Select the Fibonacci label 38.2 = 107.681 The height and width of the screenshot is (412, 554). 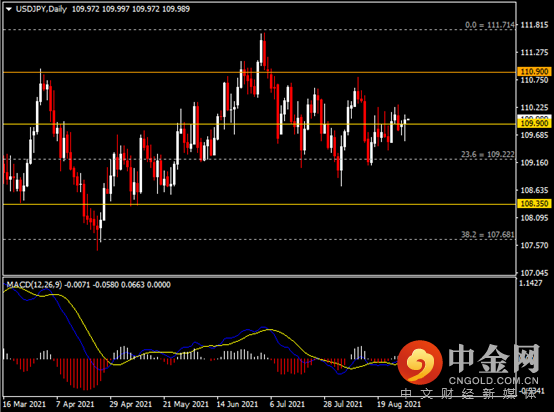(488, 235)
